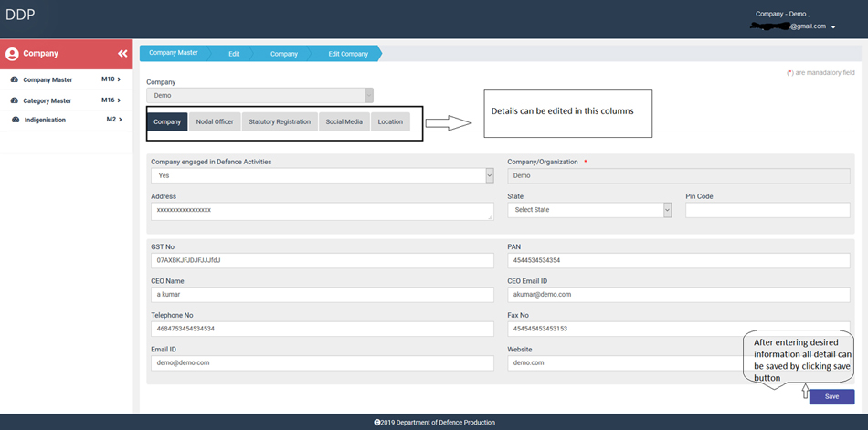Click Category Master dashboard icon in sidebar
868x430 pixels.
click(x=15, y=100)
